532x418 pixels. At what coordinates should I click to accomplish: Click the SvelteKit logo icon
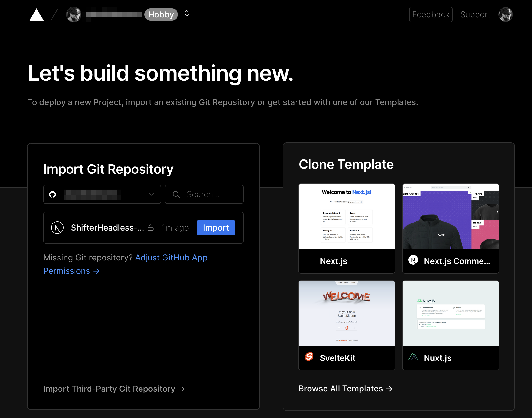click(309, 357)
